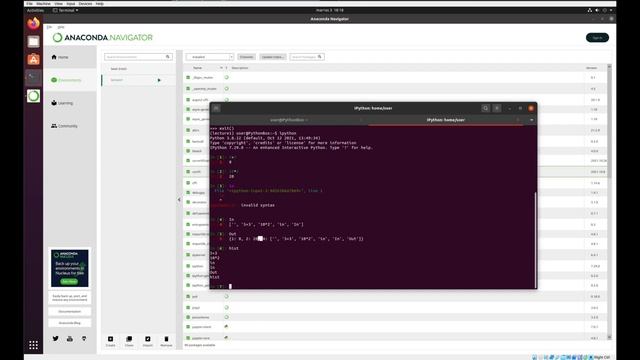Click the search icon in Search Environments
Image resolution: width=640 pixels, height=360 pixels.
point(168,57)
